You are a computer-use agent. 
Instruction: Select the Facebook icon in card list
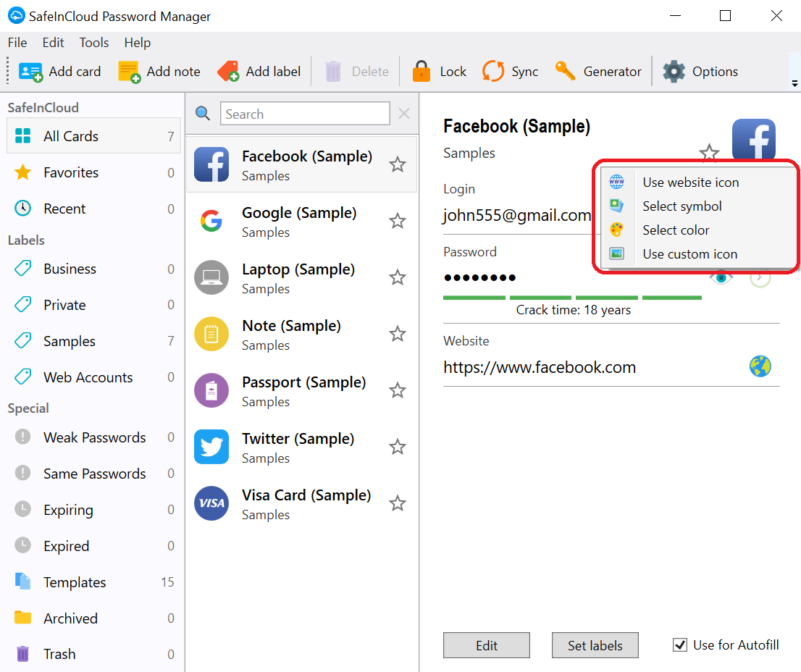(x=211, y=164)
